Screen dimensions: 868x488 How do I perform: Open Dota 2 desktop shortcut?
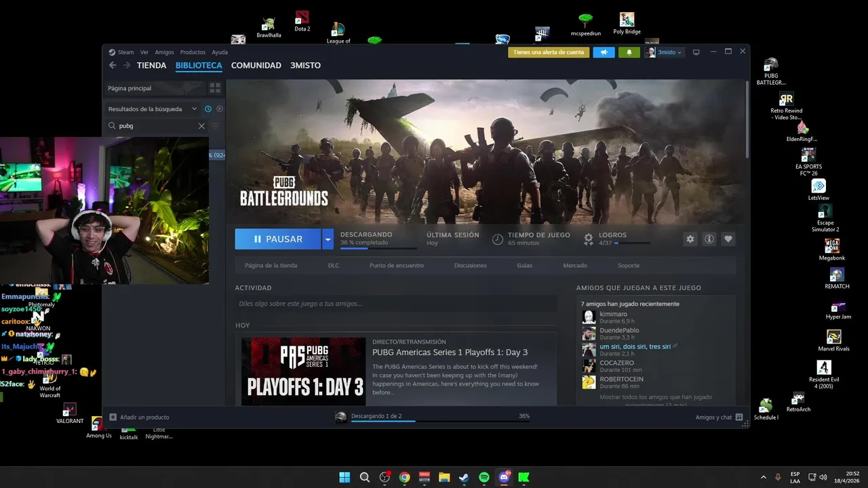tap(302, 21)
